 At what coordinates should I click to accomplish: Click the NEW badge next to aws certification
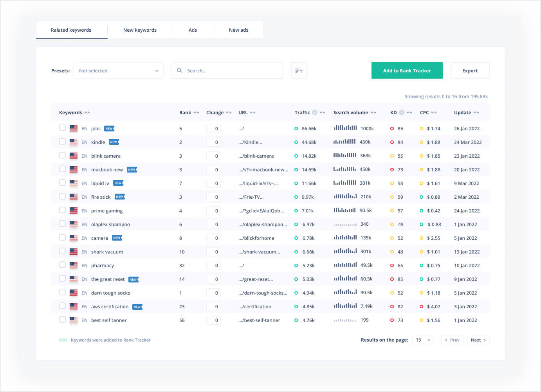(x=137, y=307)
